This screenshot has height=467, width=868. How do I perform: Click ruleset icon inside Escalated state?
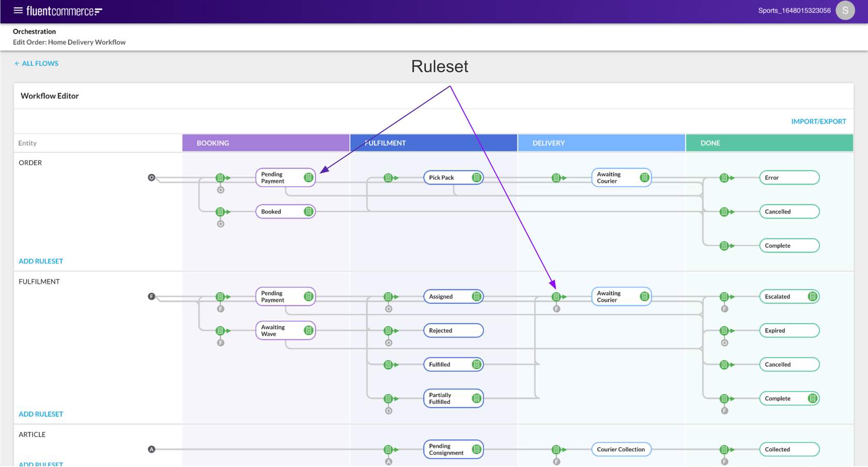(x=812, y=296)
